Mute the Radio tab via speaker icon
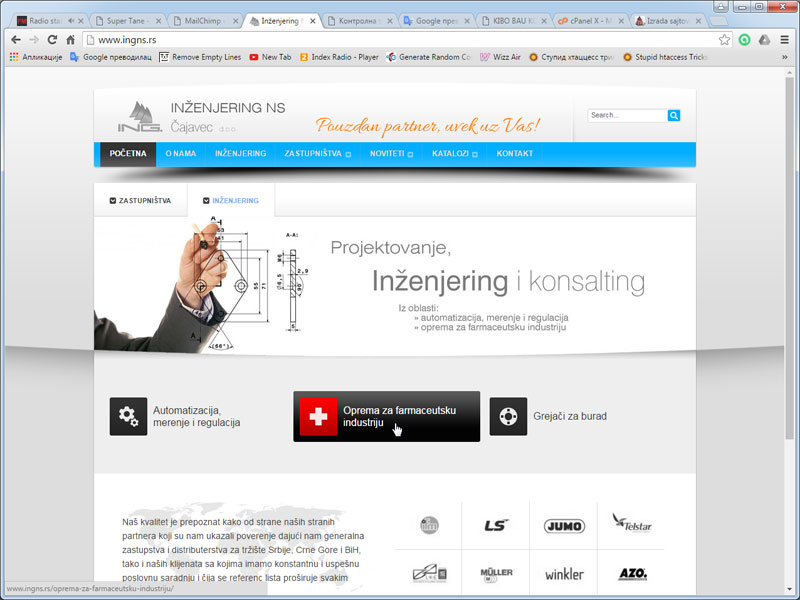The width and height of the screenshot is (800, 600). point(71,21)
